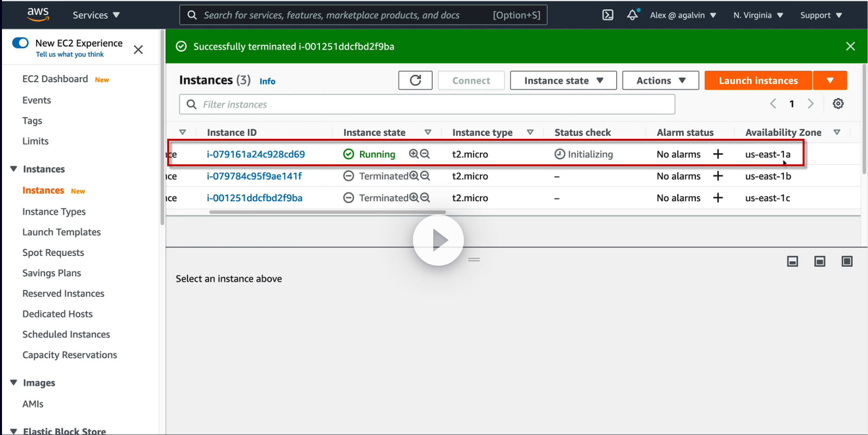Open table preferences gear
The image size is (868, 435).
coord(838,103)
